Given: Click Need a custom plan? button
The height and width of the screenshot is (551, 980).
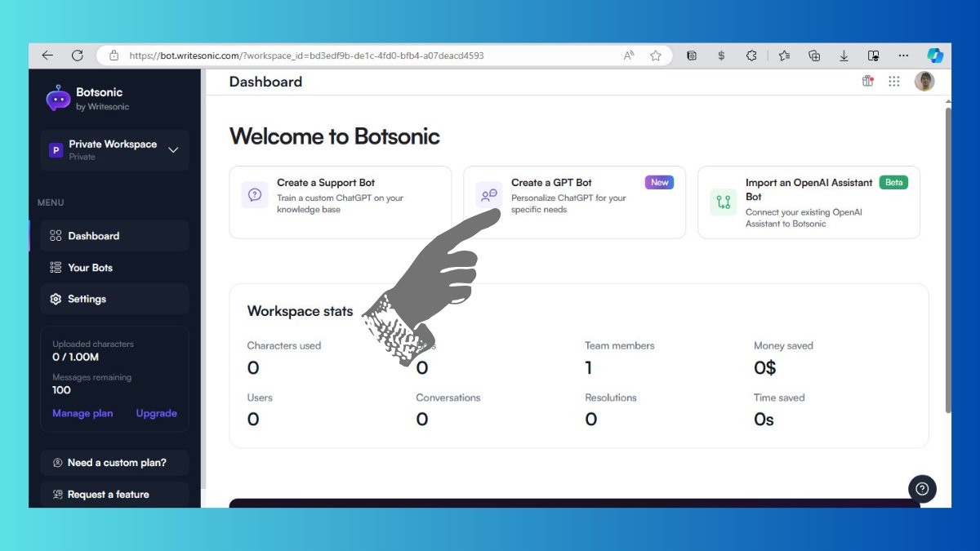Looking at the screenshot, I should pyautogui.click(x=114, y=463).
